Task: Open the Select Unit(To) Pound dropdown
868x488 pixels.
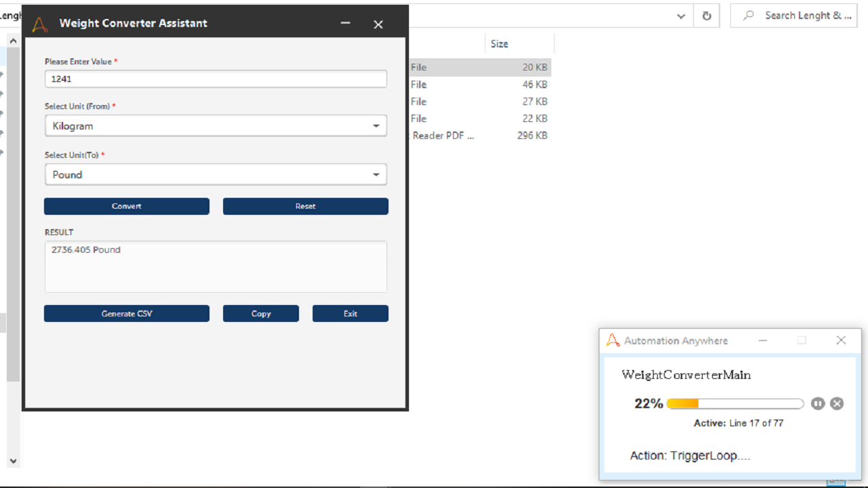Action: pyautogui.click(x=216, y=175)
